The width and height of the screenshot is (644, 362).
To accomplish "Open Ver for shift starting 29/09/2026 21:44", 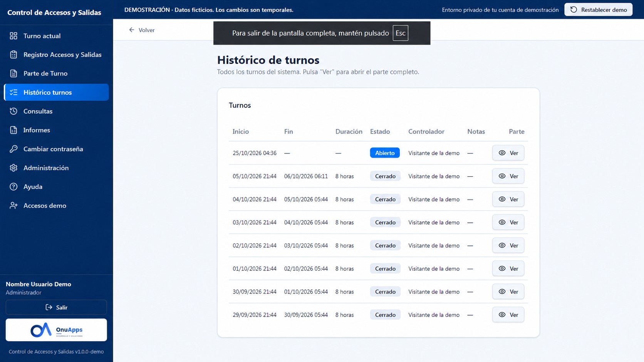I will pos(508,315).
